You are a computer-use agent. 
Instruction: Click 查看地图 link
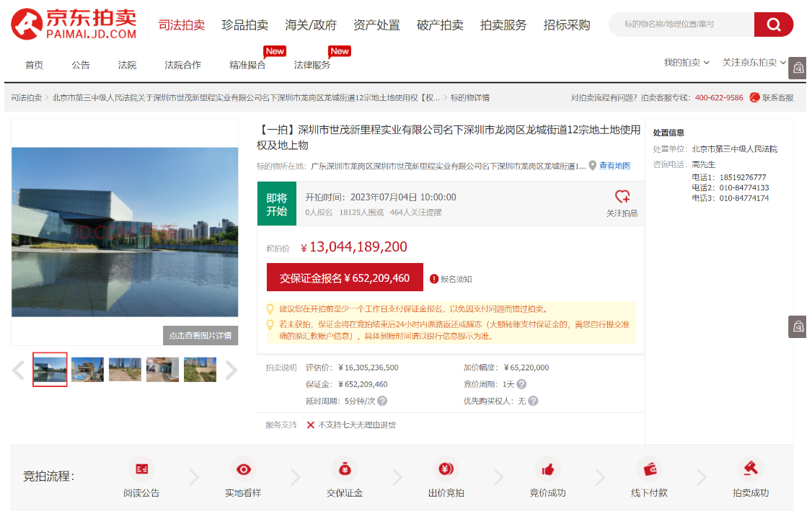tap(614, 166)
